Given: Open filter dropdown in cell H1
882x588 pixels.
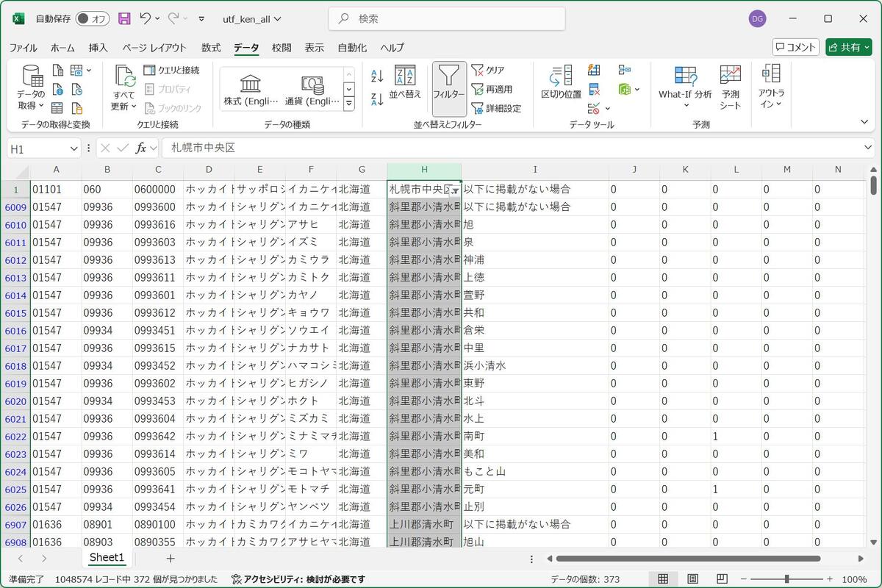Looking at the screenshot, I should point(454,190).
